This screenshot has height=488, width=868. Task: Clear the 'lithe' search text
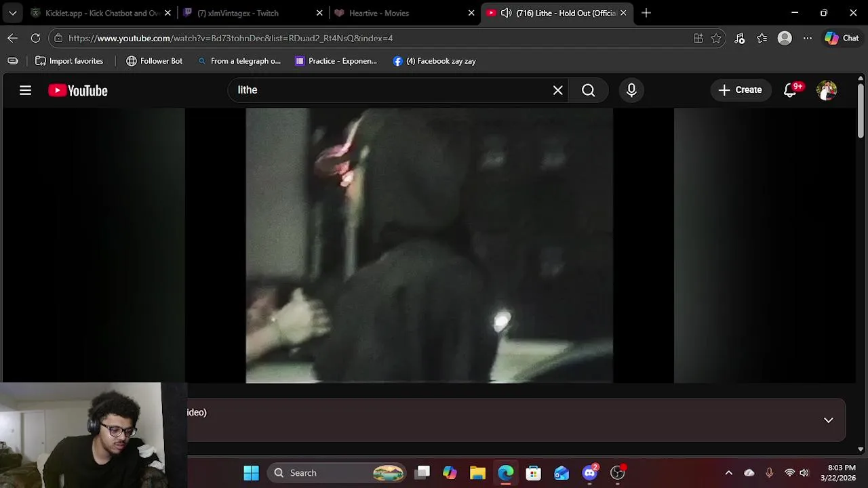point(557,90)
